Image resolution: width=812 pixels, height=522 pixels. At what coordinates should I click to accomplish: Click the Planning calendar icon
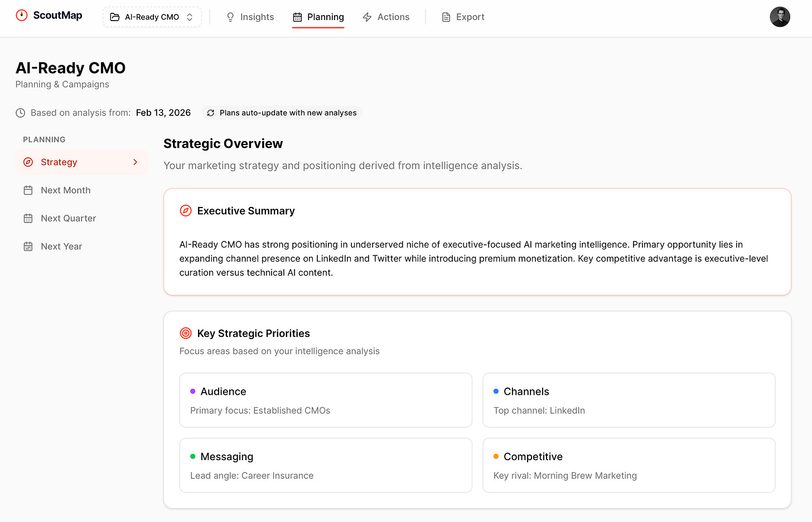[x=297, y=17]
